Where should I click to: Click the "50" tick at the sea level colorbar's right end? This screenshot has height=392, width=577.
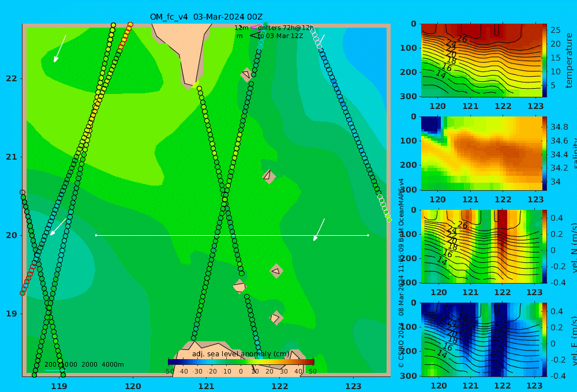click(x=312, y=371)
